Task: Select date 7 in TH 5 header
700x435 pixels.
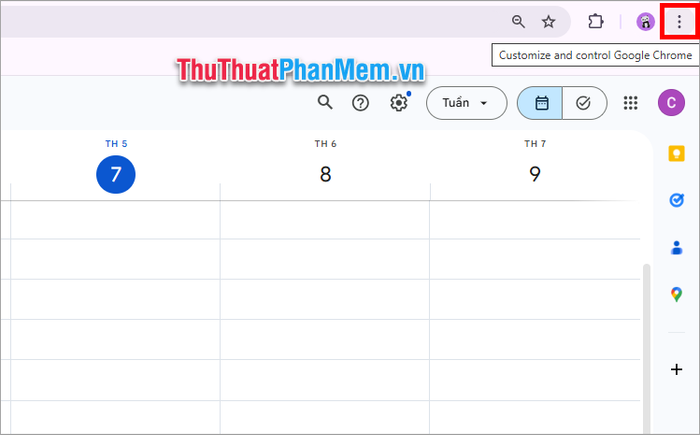Action: (116, 174)
